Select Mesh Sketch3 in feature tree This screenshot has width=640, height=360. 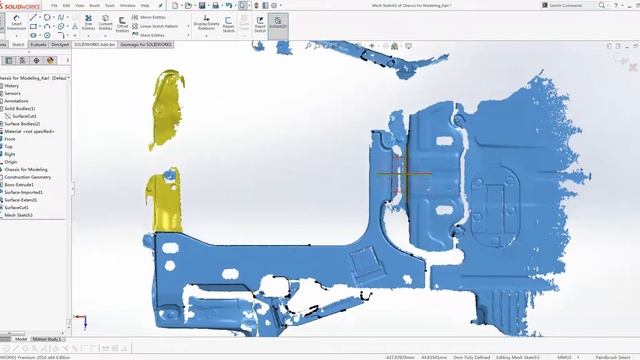tap(18, 215)
